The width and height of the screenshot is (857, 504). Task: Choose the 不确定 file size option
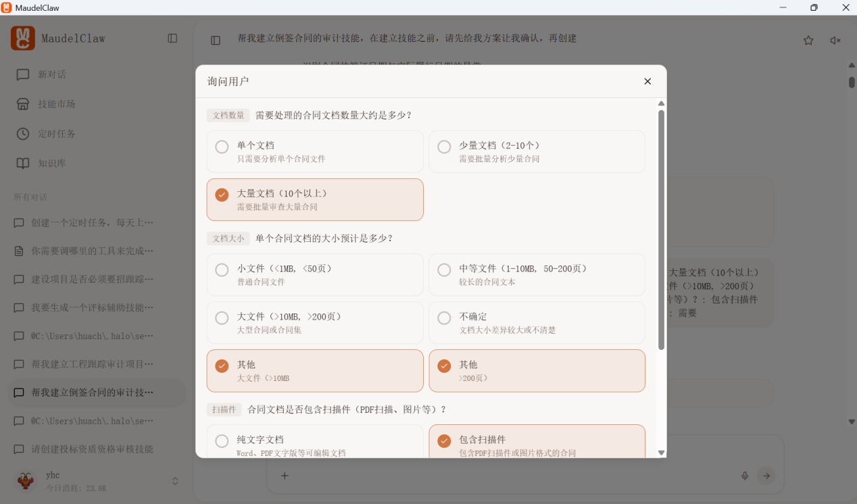point(444,318)
